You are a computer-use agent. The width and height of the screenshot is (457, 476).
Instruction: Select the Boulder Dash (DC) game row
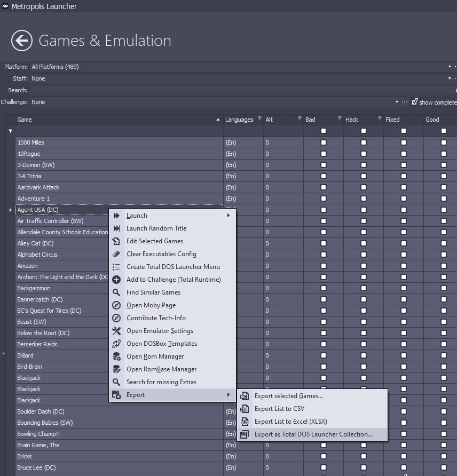pos(120,411)
